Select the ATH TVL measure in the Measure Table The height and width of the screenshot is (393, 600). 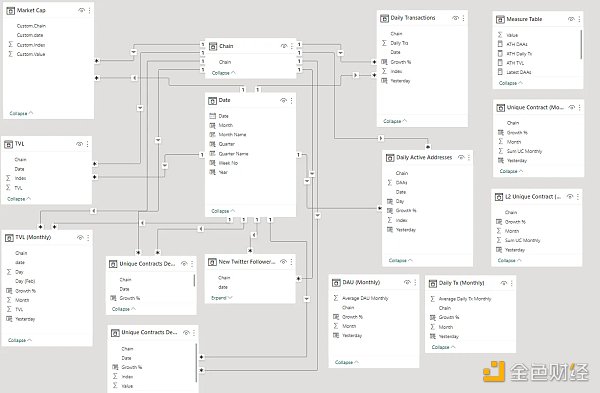click(x=515, y=63)
